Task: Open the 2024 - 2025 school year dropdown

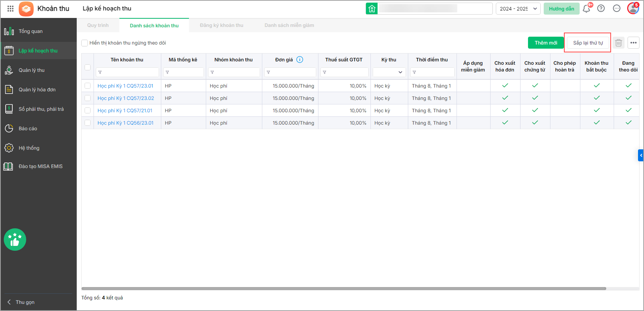Action: click(x=518, y=9)
